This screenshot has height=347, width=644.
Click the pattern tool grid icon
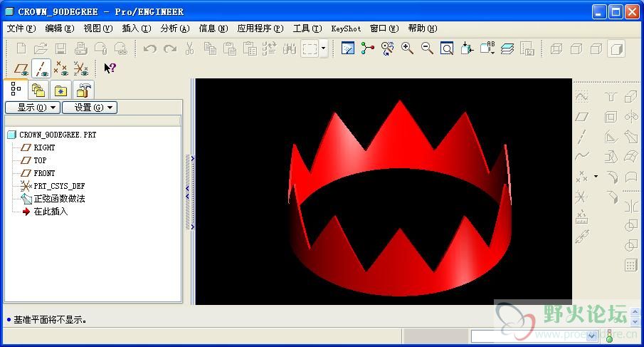[631, 265]
